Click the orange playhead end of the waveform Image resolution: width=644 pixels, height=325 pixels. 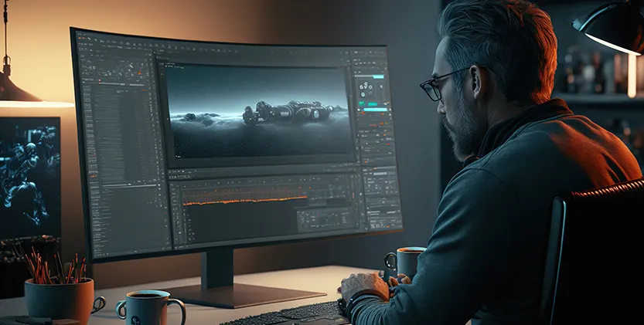point(306,198)
